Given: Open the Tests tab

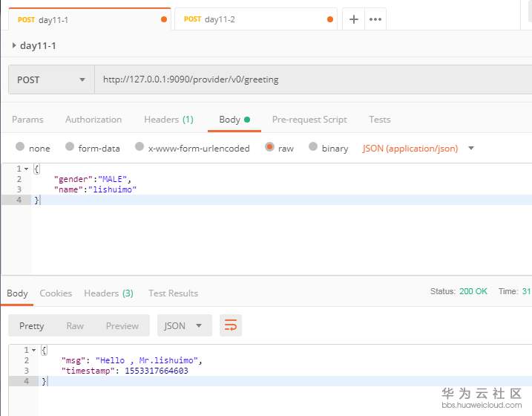Looking at the screenshot, I should (380, 120).
